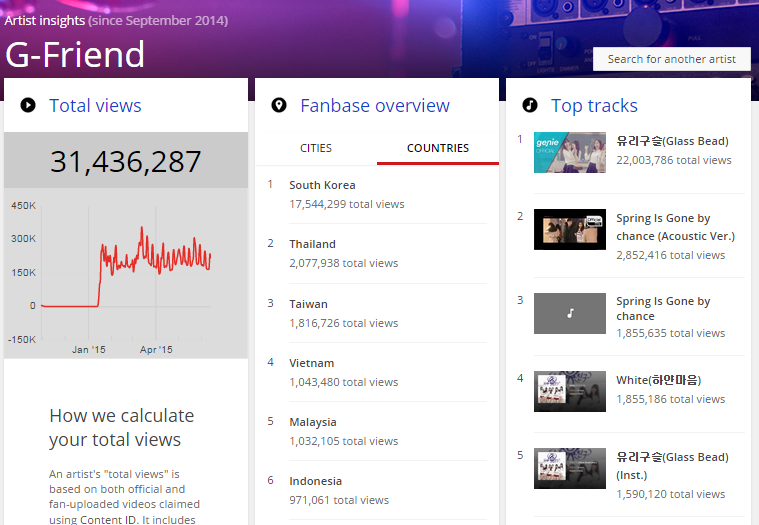Select the Taiwan country row

click(378, 313)
